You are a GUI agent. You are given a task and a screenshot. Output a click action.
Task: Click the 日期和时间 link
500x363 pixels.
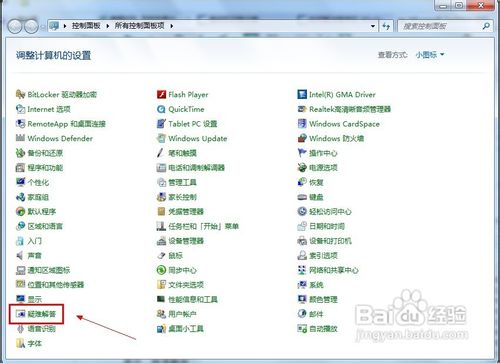(327, 226)
